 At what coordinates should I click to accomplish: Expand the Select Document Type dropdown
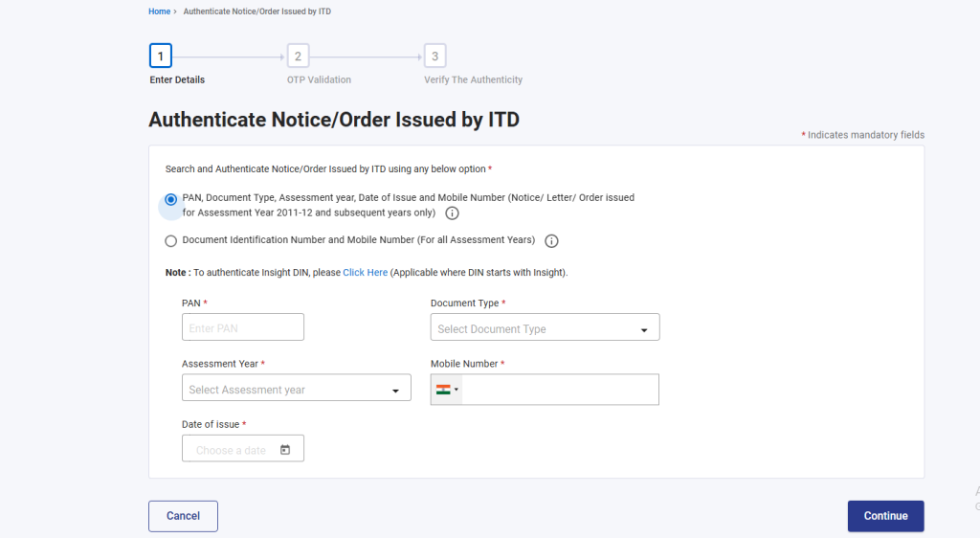pyautogui.click(x=545, y=327)
